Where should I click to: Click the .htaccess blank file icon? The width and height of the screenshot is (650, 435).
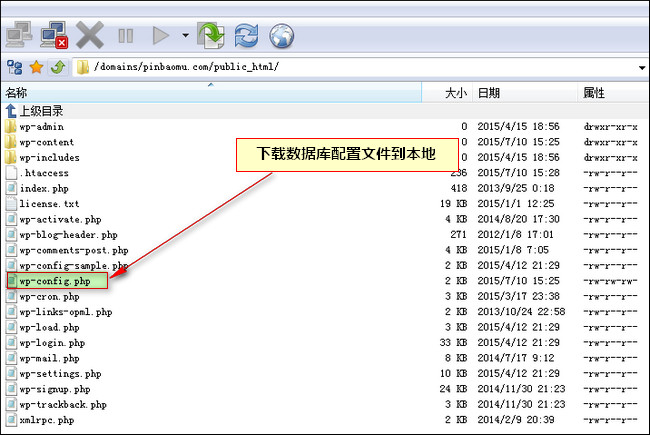(12, 173)
